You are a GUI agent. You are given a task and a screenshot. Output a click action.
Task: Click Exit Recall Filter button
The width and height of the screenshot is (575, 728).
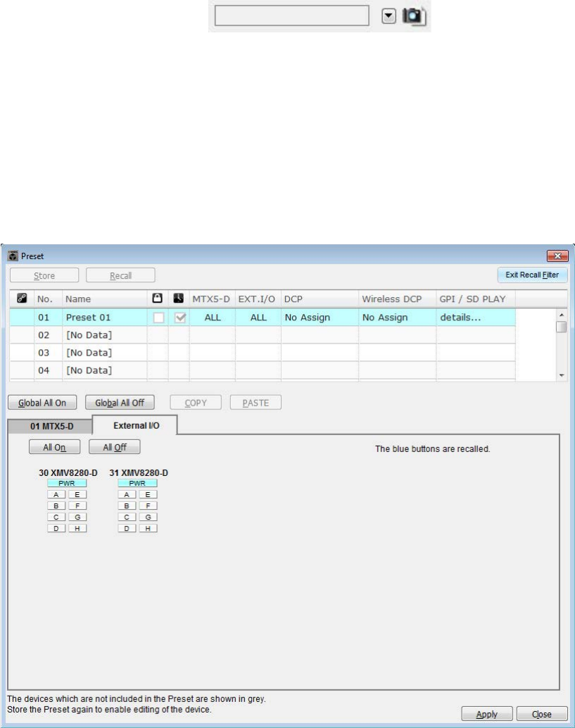point(532,275)
